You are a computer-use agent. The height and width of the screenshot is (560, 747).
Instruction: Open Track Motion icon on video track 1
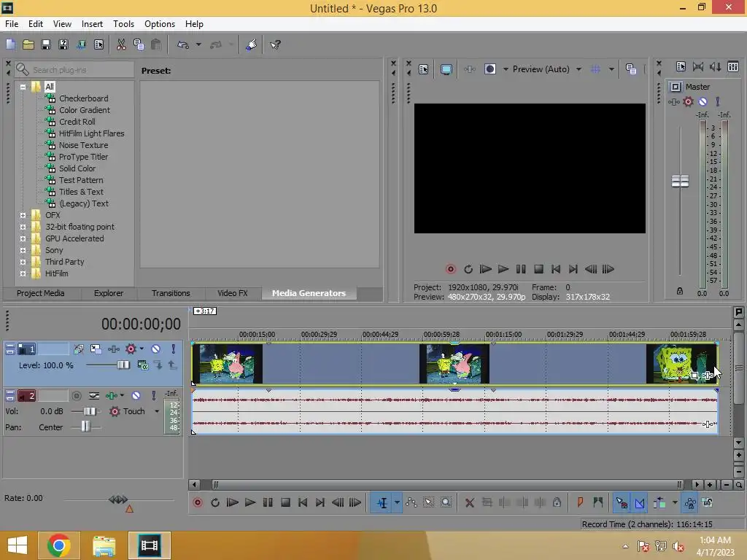(96, 349)
